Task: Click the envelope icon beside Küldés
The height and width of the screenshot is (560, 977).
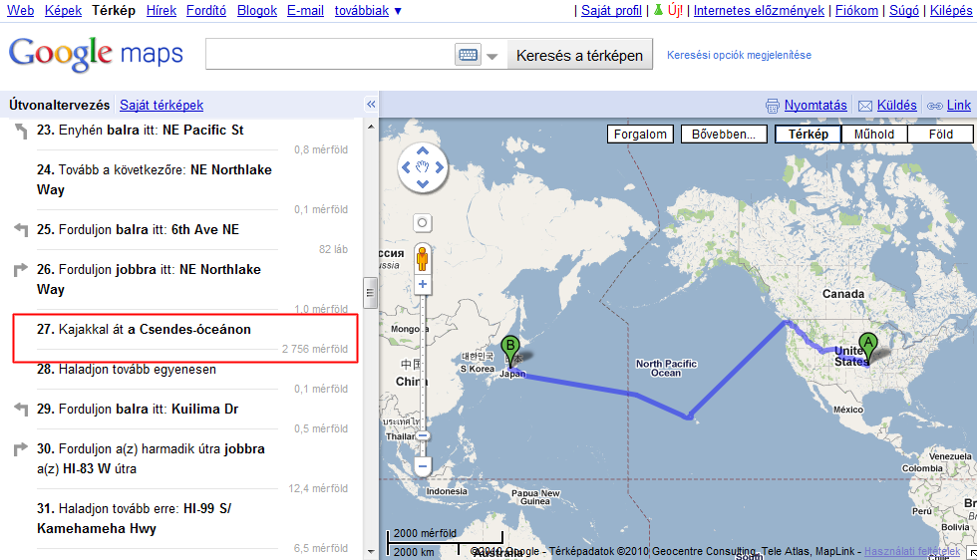Action: [865, 106]
